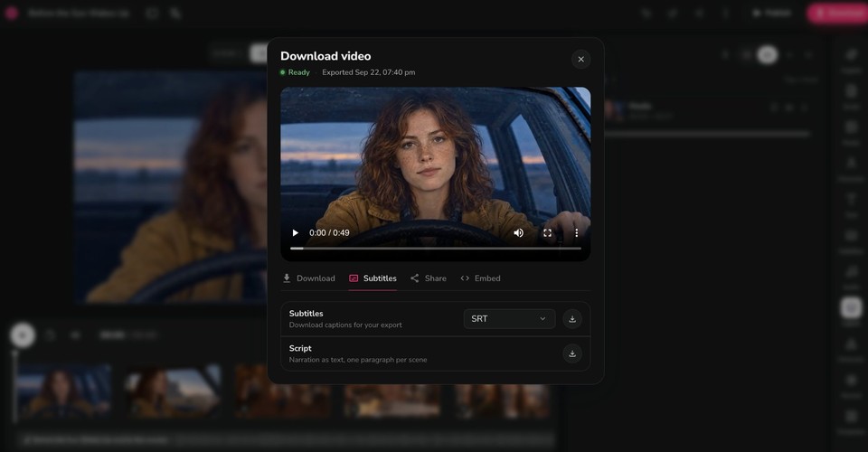Click the 0:00 / 0:49 time display

[329, 233]
